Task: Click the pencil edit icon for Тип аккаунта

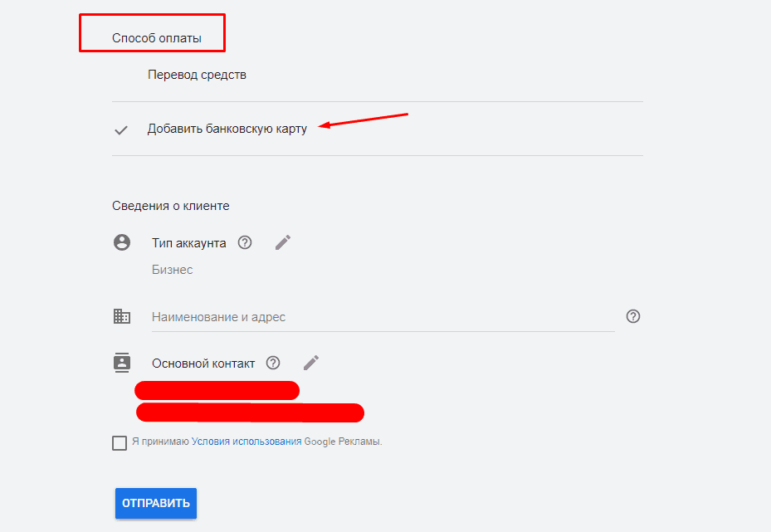Action: pyautogui.click(x=282, y=242)
